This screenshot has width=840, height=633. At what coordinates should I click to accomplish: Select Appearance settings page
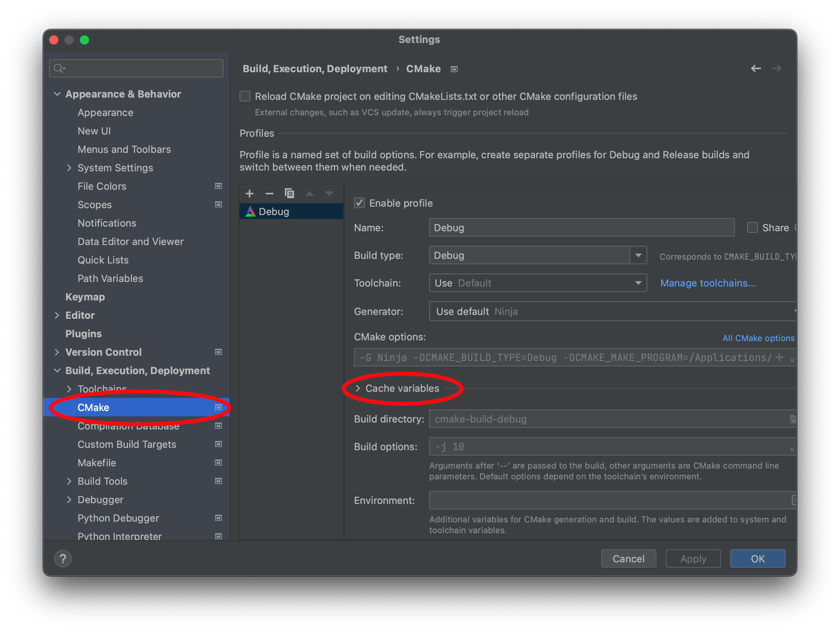(106, 113)
